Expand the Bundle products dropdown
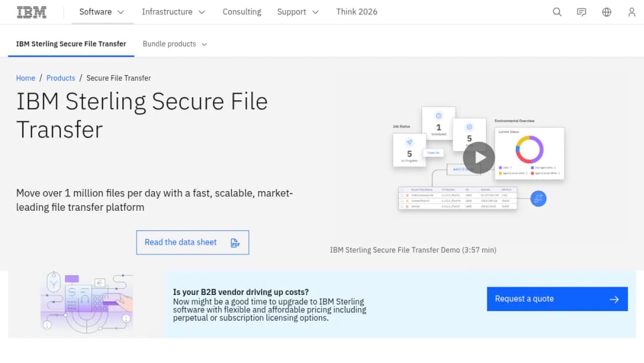 [x=175, y=44]
